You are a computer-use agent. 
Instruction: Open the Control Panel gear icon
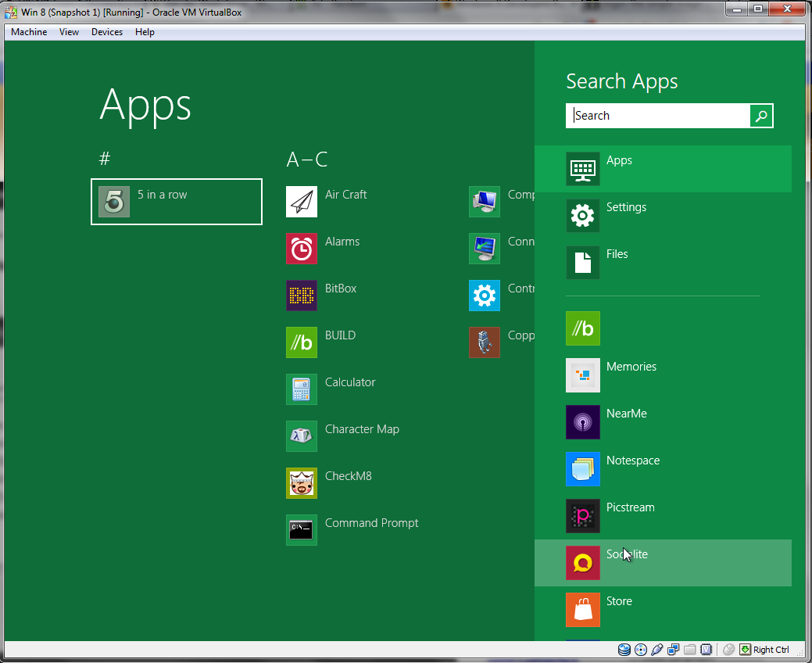(x=485, y=296)
